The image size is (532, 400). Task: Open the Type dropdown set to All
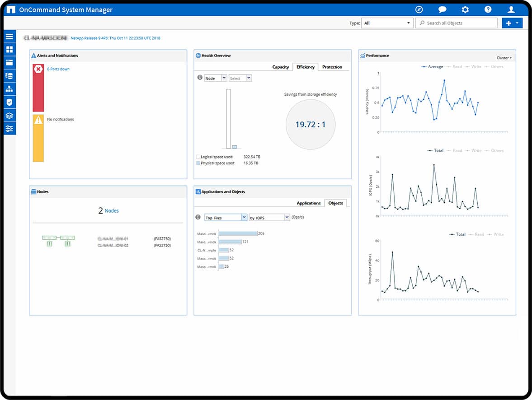coord(387,23)
